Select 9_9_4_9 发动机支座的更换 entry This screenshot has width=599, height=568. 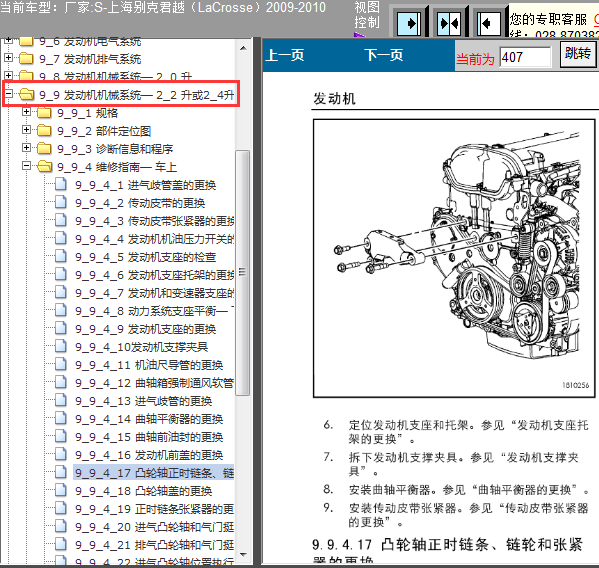pos(146,329)
